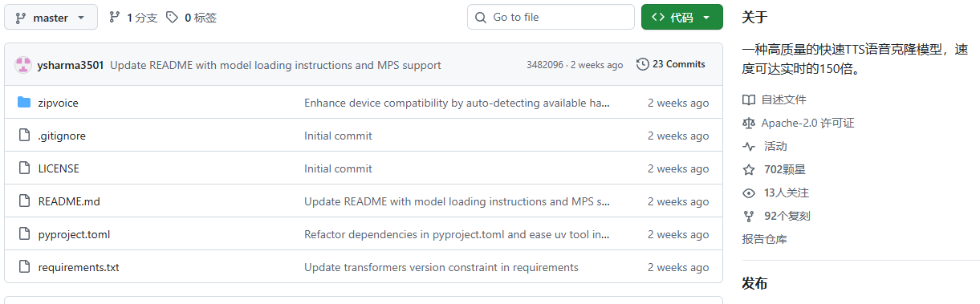This screenshot has width=980, height=304.
Task: Open commit 'Update transformers version constraint'
Action: pyautogui.click(x=441, y=267)
